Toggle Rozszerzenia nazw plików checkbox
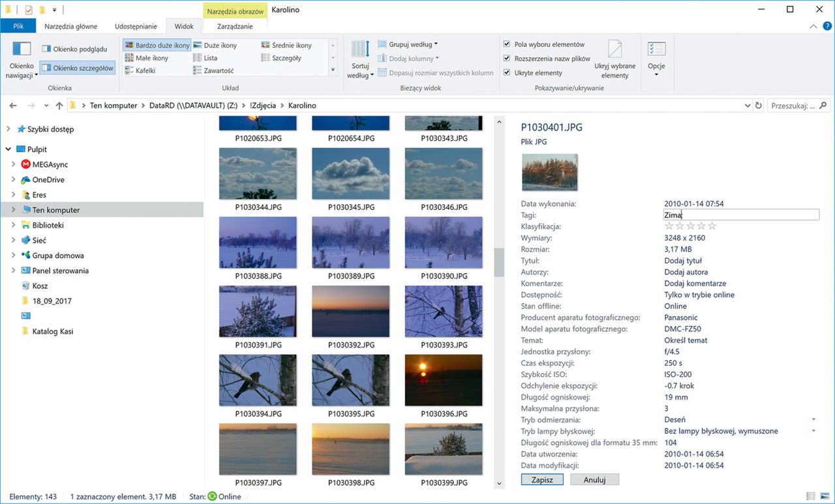This screenshot has height=504, width=835. pyautogui.click(x=507, y=59)
